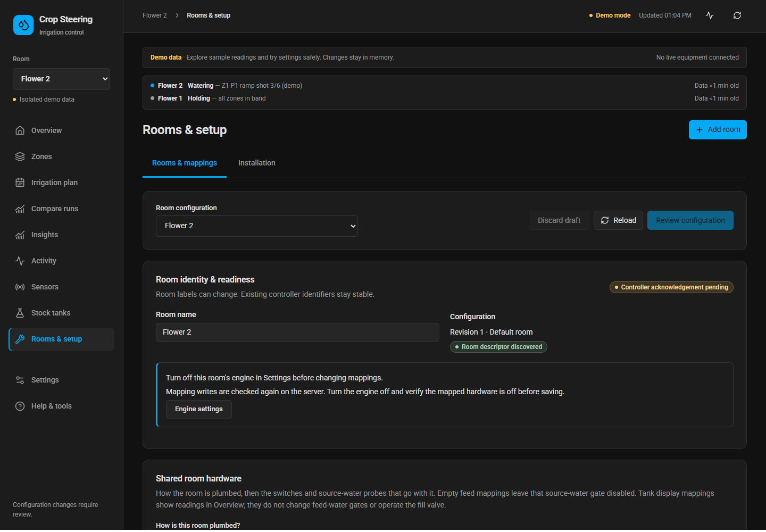
Task: Click the Reload button
Action: 618,220
